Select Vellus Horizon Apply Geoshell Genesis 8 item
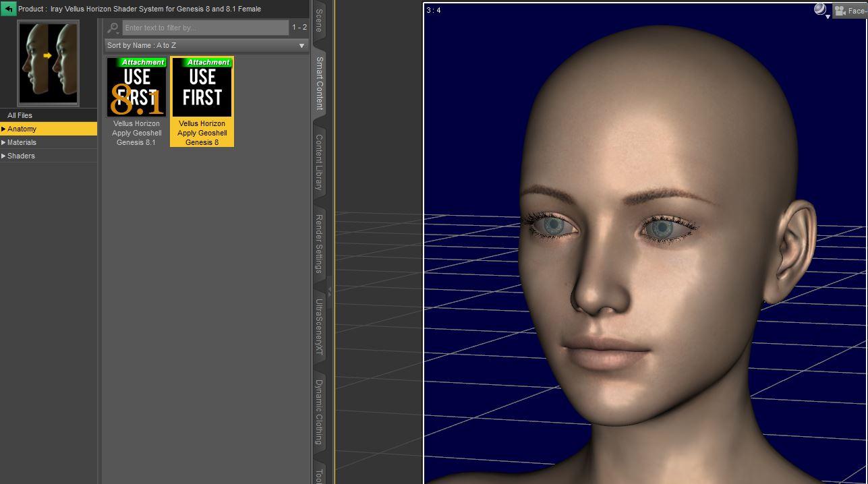 [x=202, y=102]
